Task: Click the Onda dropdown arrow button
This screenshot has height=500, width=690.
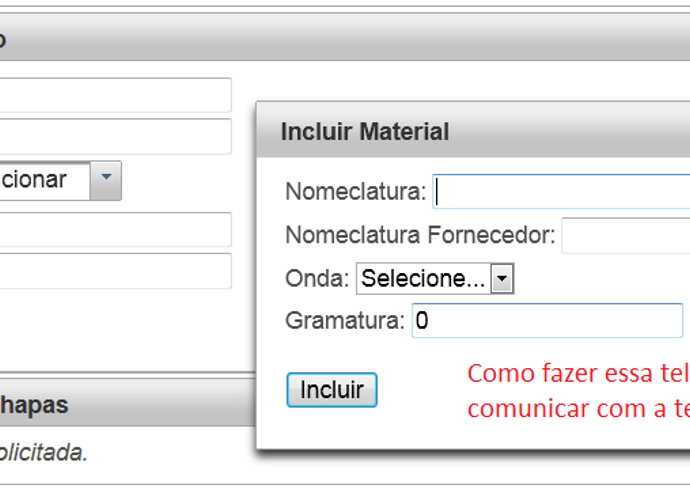Action: (502, 279)
